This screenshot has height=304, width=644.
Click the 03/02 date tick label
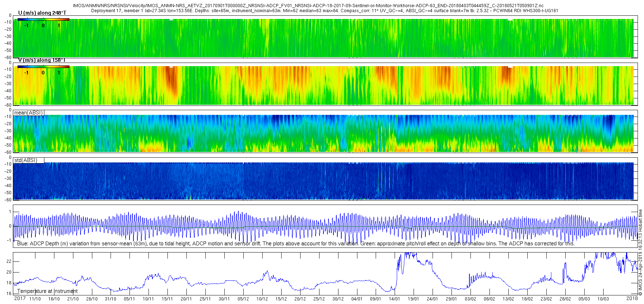[x=470, y=299]
